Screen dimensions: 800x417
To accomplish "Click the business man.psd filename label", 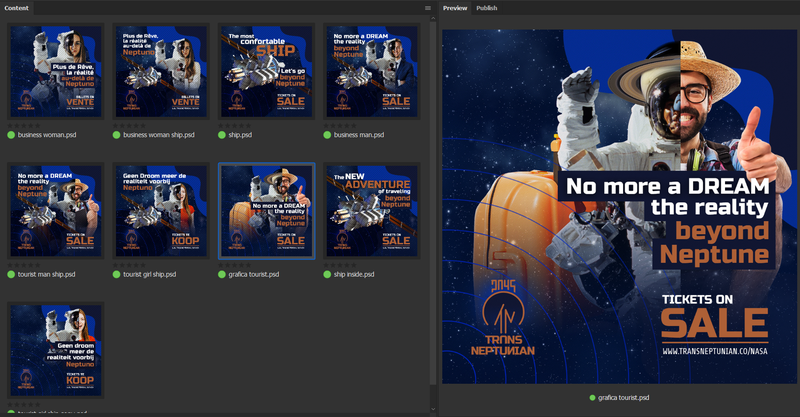I will click(x=360, y=134).
